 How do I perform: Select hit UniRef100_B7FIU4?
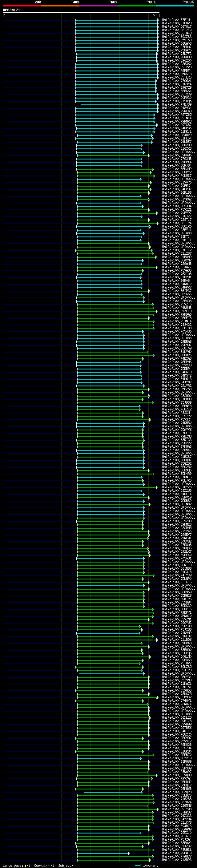click(x=177, y=20)
